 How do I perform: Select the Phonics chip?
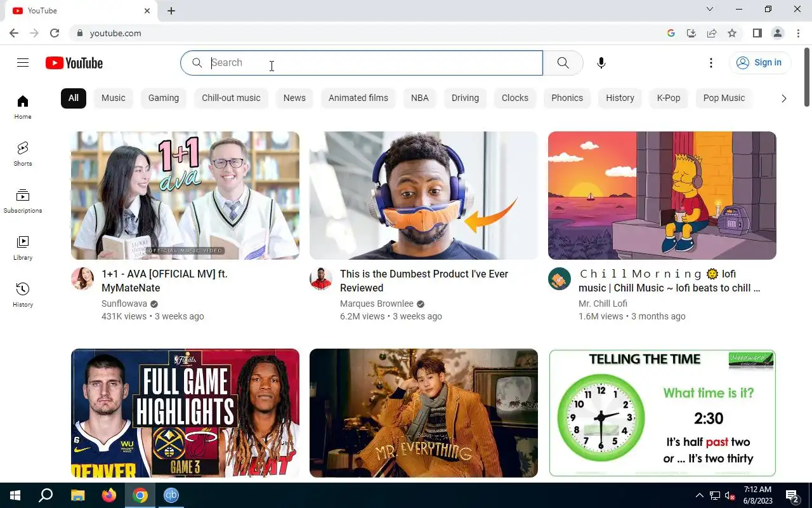click(x=567, y=98)
